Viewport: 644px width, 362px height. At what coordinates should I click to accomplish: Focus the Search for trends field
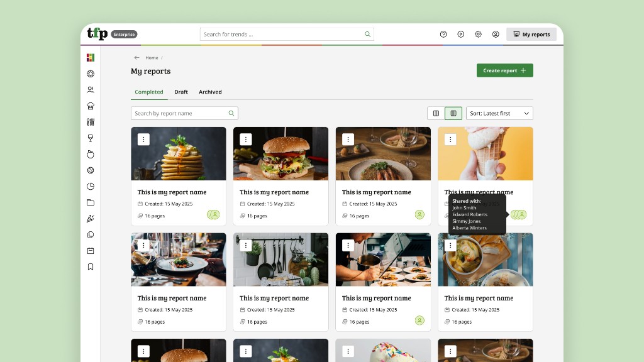pos(287,34)
